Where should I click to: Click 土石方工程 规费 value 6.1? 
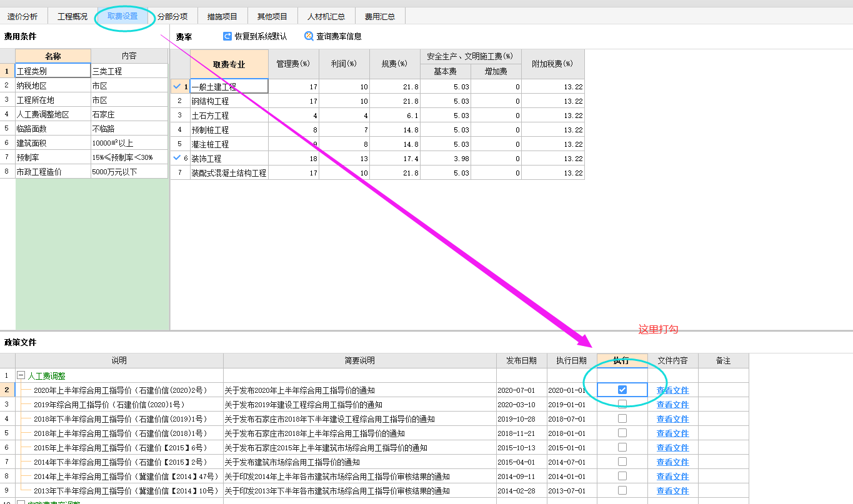[395, 115]
